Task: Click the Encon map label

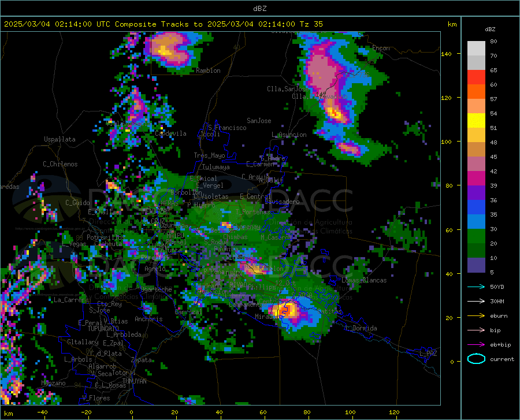Action: coord(381,48)
